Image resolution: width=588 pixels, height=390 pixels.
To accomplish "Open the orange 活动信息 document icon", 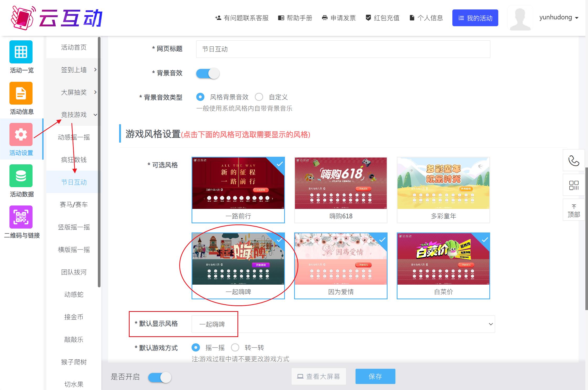I will (x=21, y=93).
